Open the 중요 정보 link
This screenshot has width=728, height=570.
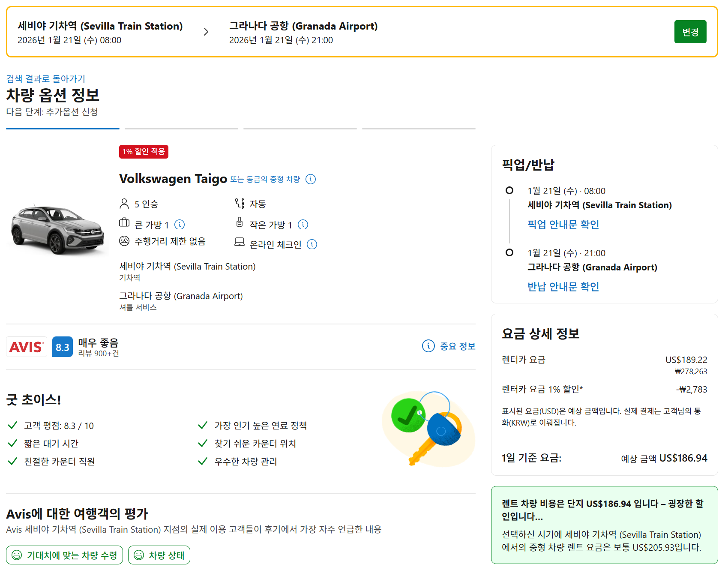click(458, 346)
